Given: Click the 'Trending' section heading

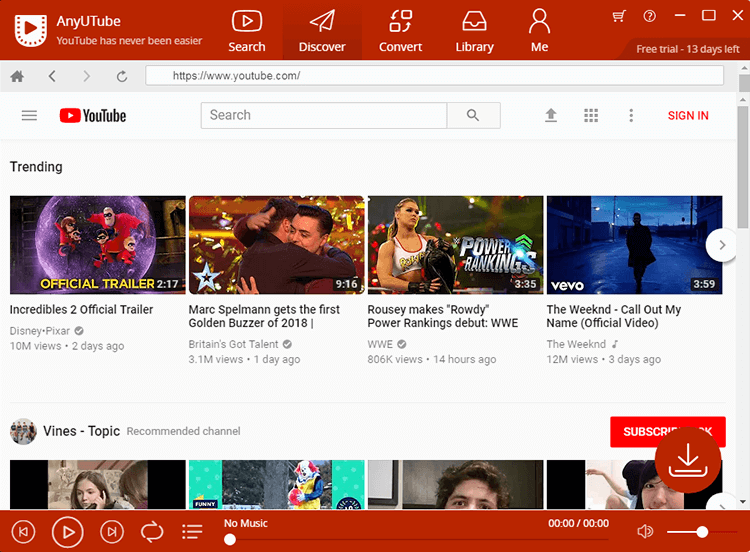Looking at the screenshot, I should [x=36, y=166].
